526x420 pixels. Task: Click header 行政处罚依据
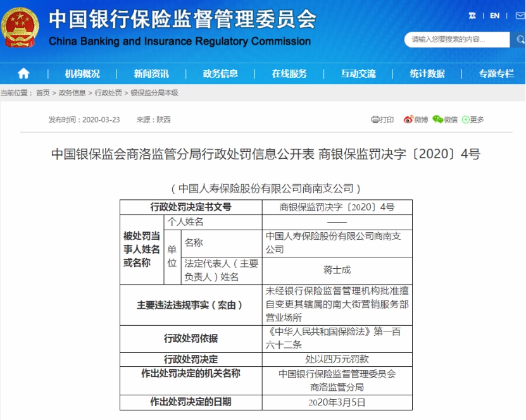point(191,338)
